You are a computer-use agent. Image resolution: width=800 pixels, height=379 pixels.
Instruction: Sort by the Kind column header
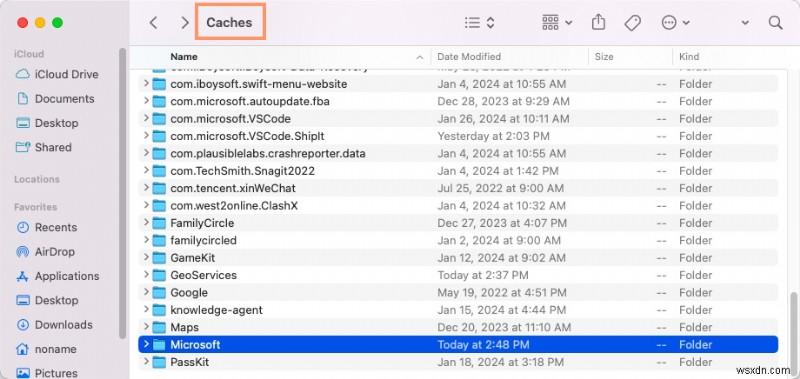(689, 57)
